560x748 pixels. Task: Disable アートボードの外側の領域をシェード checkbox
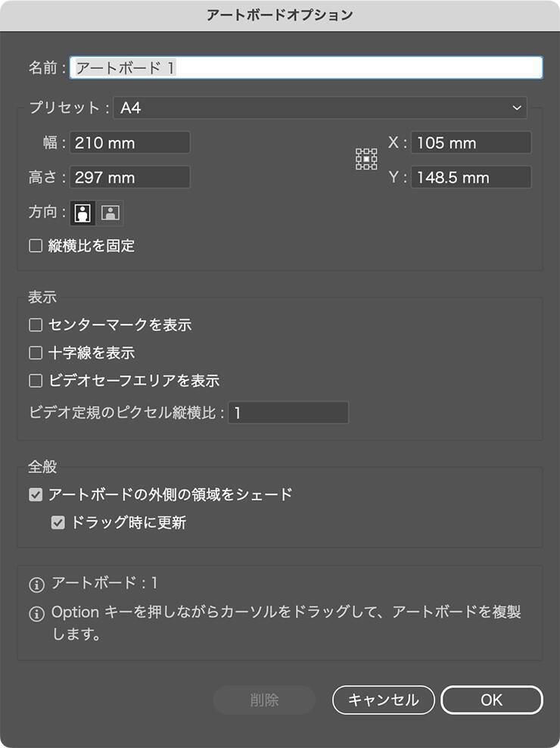point(35,495)
